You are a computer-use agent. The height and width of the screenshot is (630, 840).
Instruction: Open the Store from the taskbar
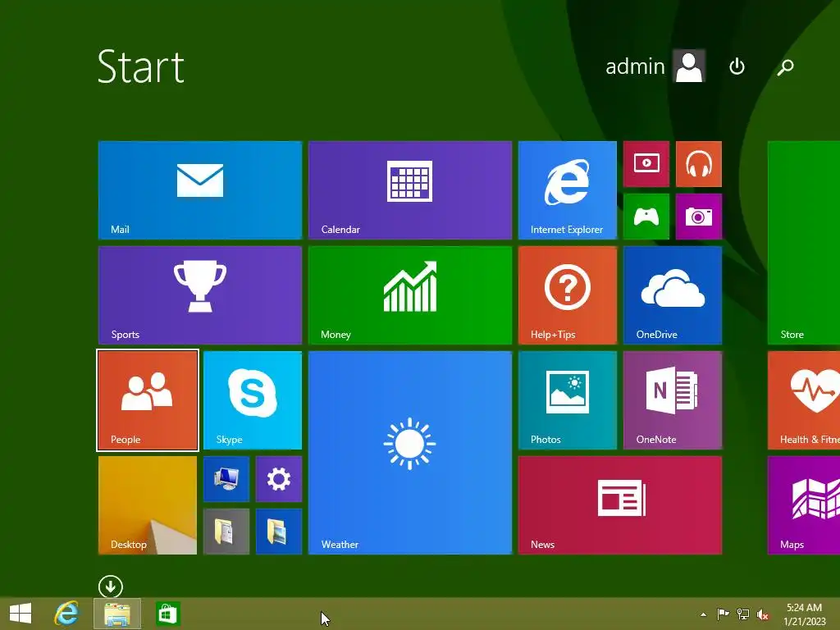[167, 614]
